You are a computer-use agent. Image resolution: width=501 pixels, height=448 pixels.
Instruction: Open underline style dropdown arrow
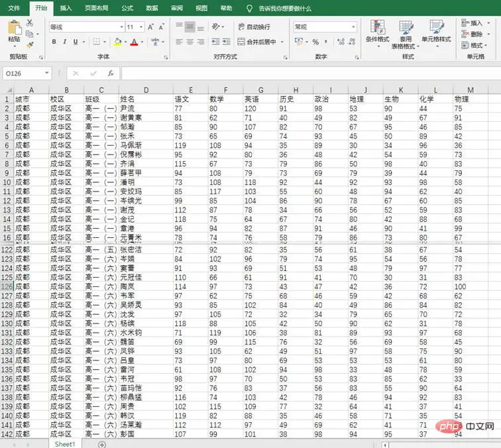tap(83, 42)
